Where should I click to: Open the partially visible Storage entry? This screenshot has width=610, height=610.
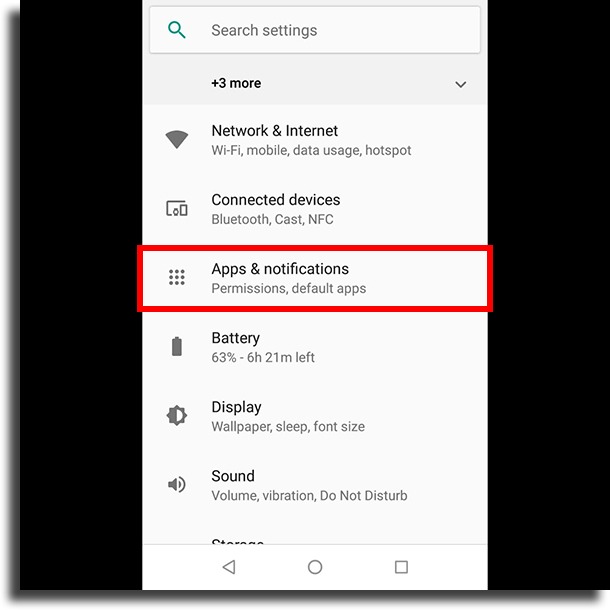(x=315, y=537)
